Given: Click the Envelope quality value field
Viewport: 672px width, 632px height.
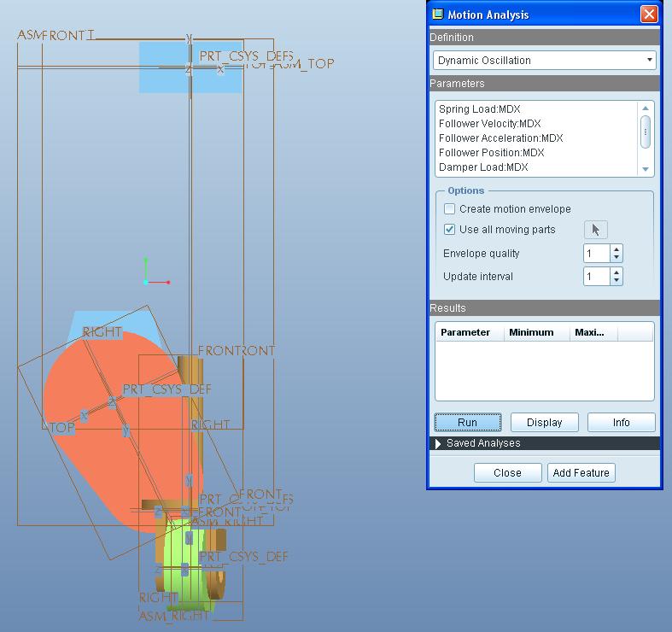Looking at the screenshot, I should (597, 254).
